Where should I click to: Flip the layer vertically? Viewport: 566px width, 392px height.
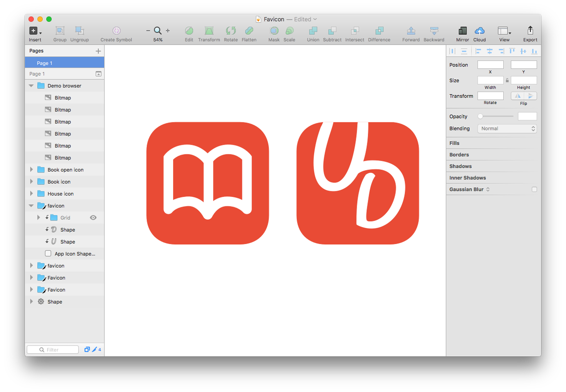(x=531, y=96)
